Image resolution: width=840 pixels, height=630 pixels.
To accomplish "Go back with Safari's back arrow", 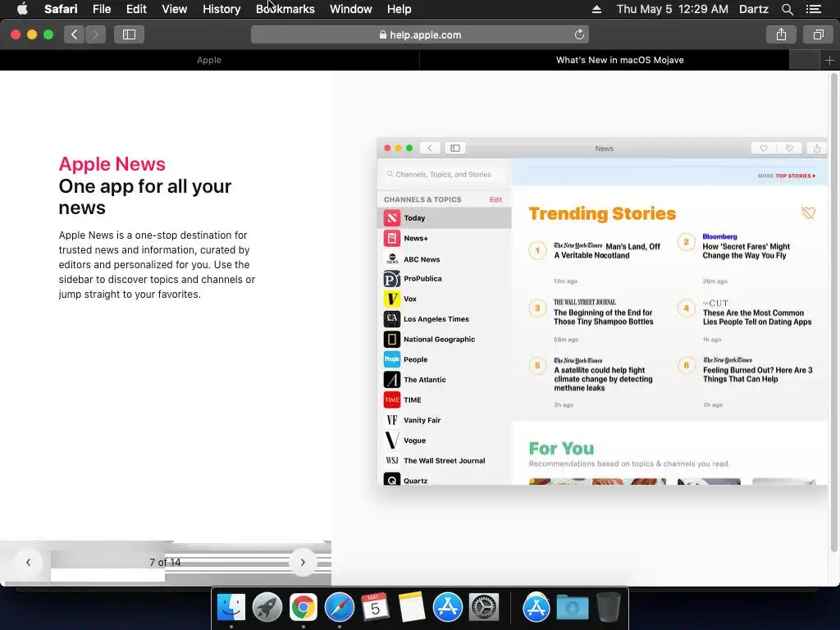I will pos(75,34).
